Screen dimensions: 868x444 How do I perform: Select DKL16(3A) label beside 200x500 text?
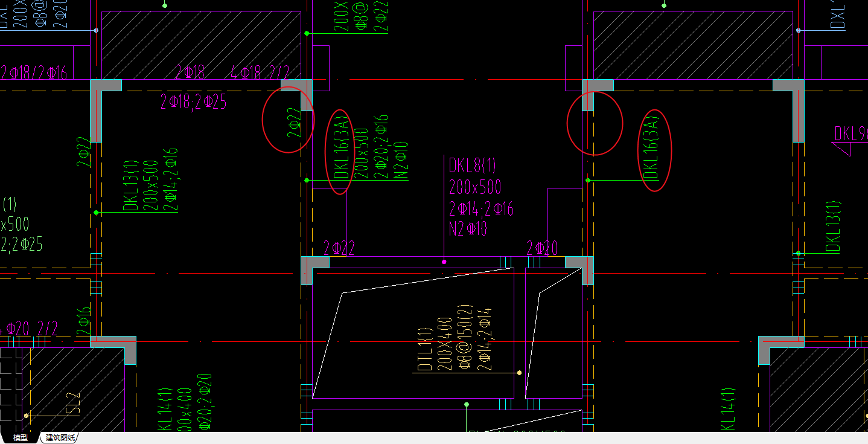point(342,147)
